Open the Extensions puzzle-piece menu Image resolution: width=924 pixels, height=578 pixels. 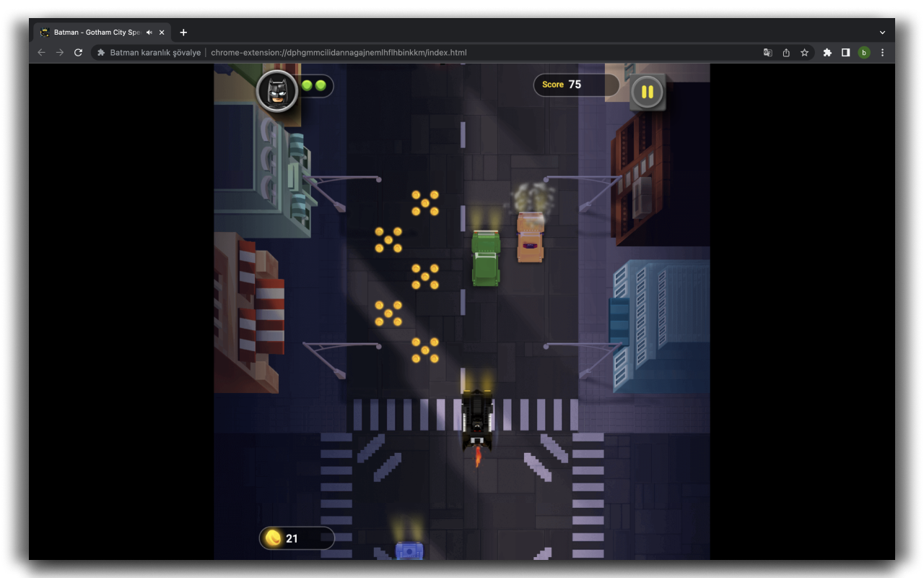(827, 52)
